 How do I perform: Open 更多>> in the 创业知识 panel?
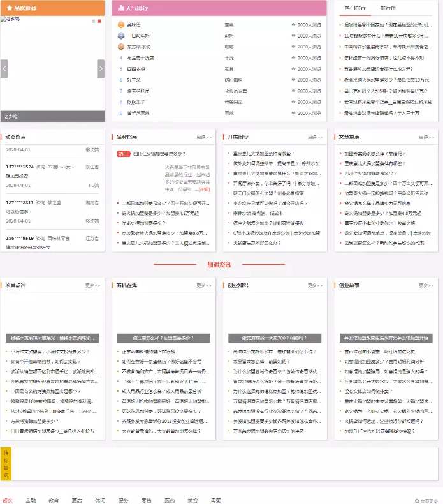coord(315,285)
